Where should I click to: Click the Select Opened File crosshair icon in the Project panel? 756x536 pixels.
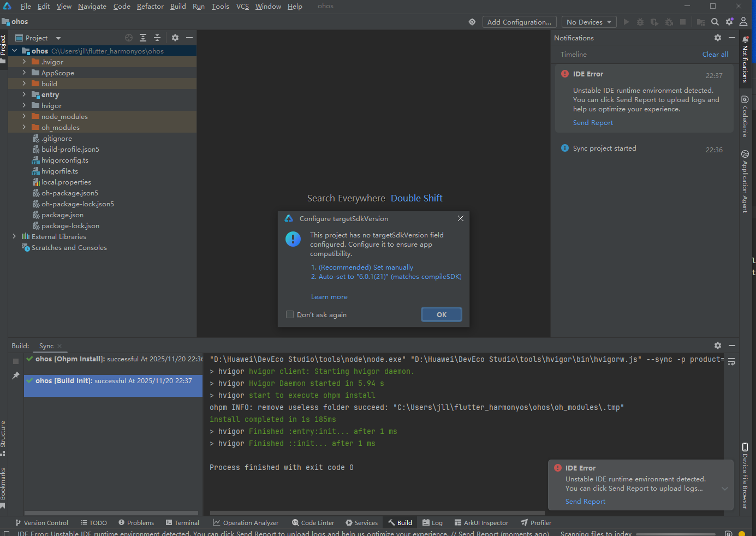click(x=129, y=38)
